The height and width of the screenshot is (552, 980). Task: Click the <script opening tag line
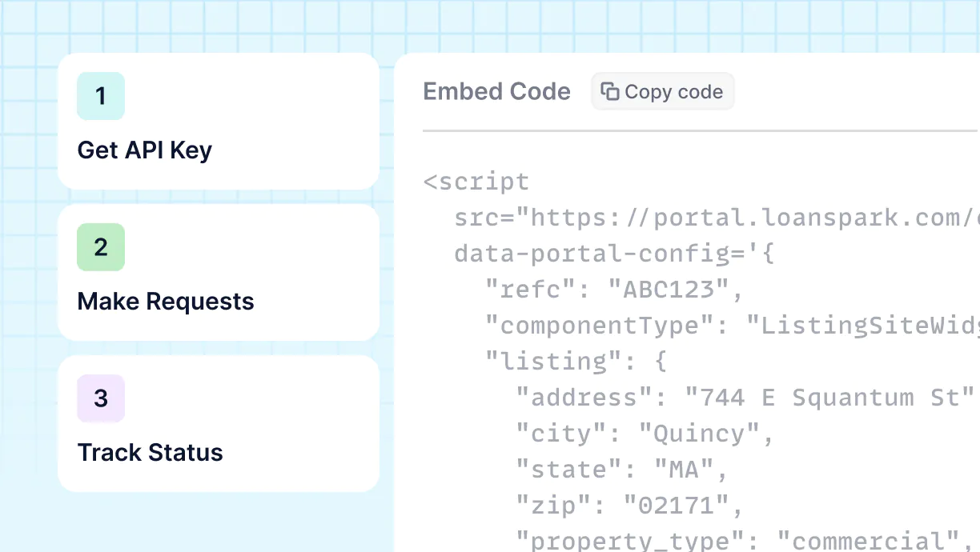476,182
